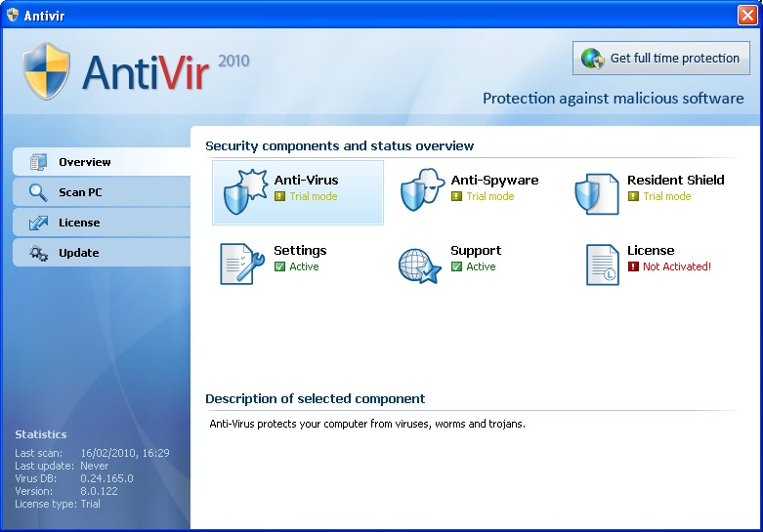
Task: Click Trial mode text under Anti-Spyware
Action: (490, 196)
